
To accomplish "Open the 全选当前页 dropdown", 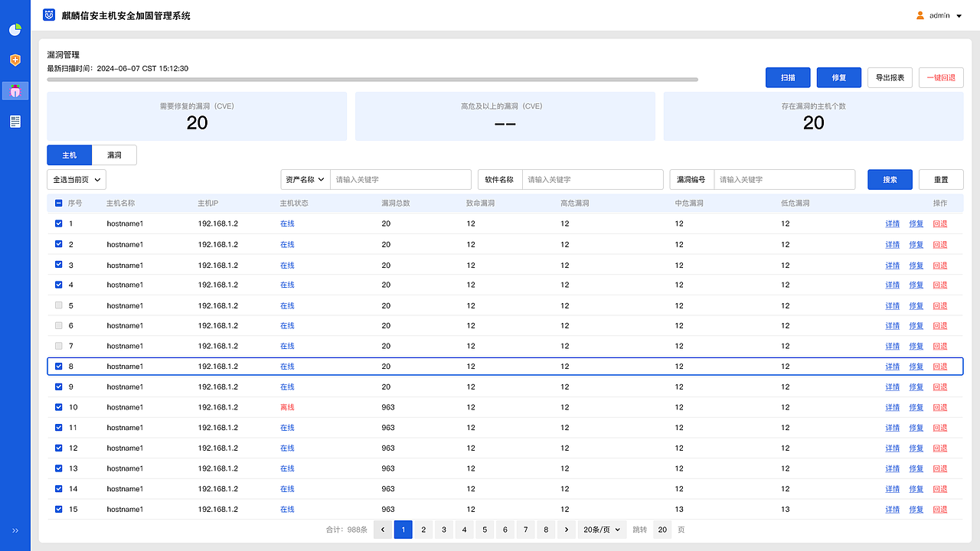I will point(77,180).
